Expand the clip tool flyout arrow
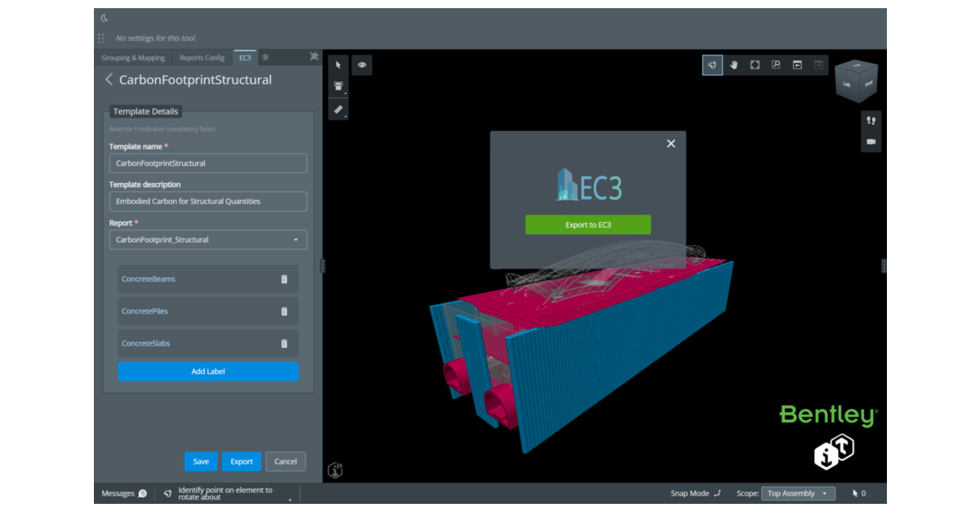 [345, 93]
